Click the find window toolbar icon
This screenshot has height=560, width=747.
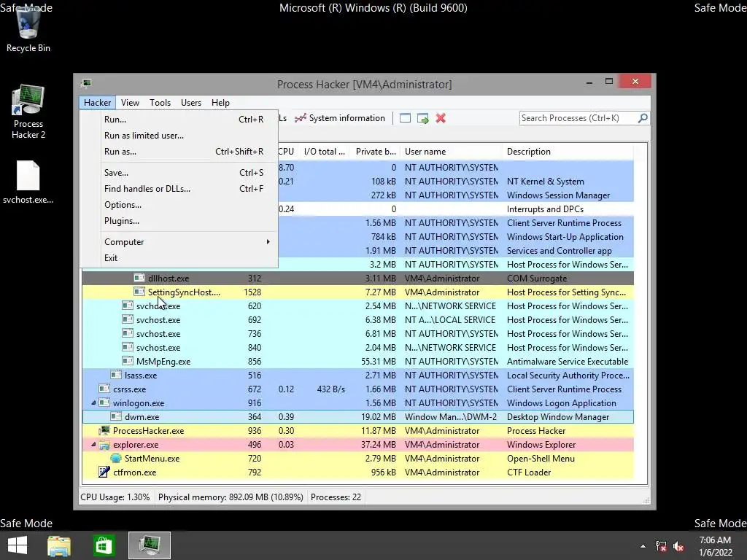pyautogui.click(x=405, y=118)
